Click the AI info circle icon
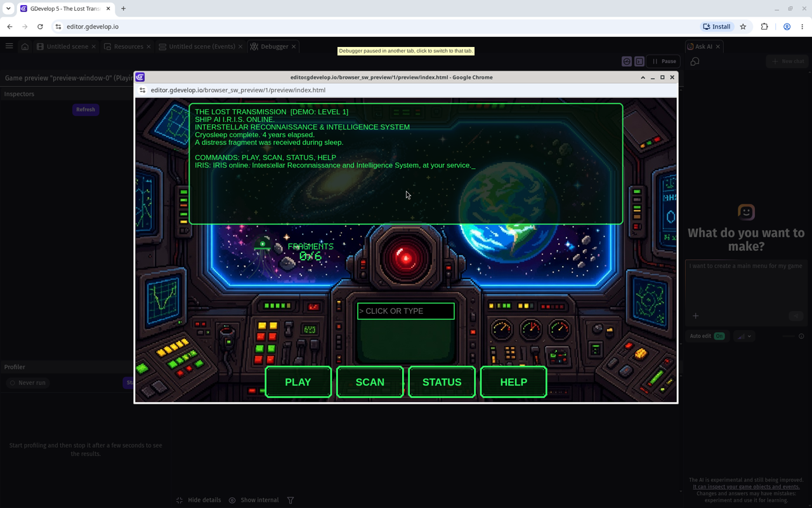This screenshot has width=812, height=508. (x=801, y=336)
